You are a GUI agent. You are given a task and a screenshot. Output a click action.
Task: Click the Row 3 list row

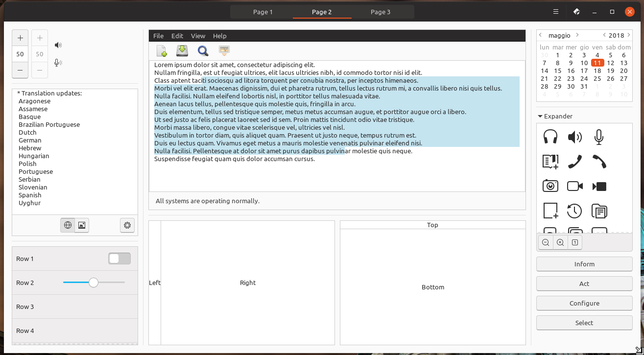coord(75,307)
